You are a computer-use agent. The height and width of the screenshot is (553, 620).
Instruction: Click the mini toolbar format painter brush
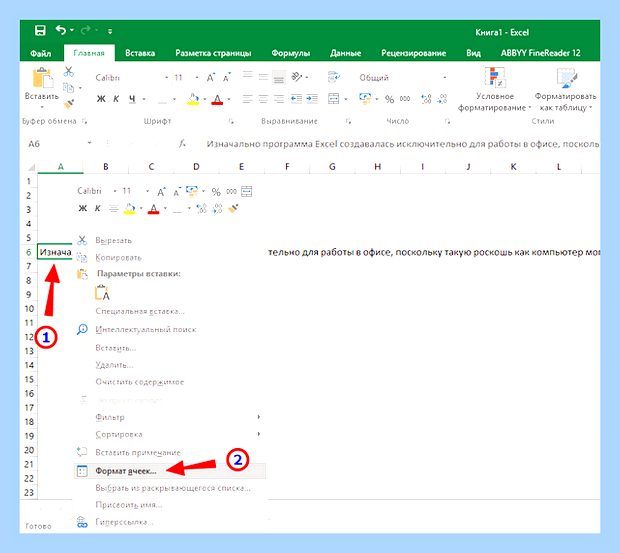[233, 208]
